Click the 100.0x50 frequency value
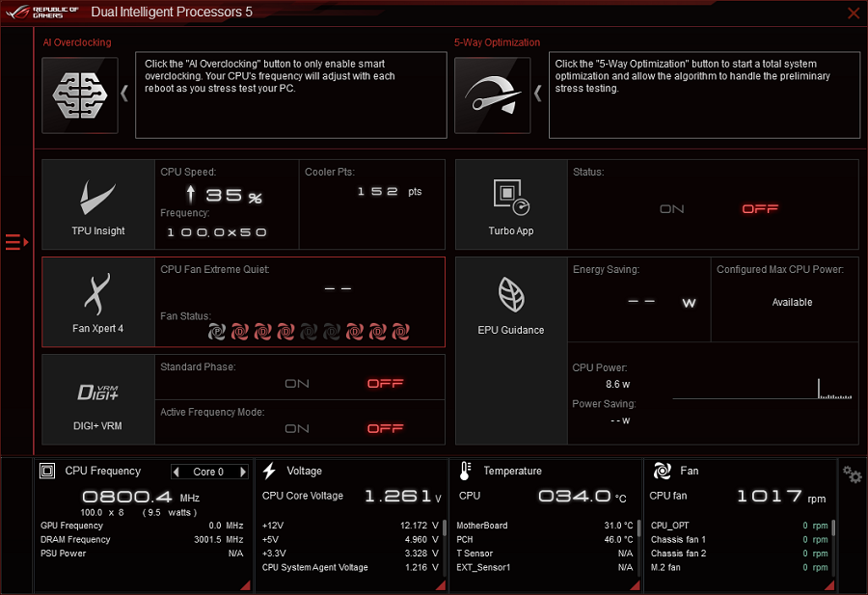This screenshot has width=868, height=595. (217, 232)
